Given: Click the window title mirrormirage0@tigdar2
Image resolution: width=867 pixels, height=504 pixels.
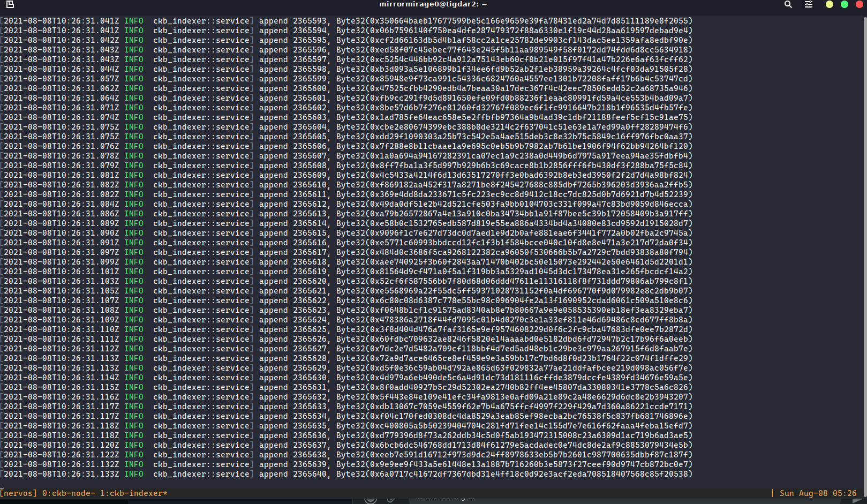Looking at the screenshot, I should [433, 4].
